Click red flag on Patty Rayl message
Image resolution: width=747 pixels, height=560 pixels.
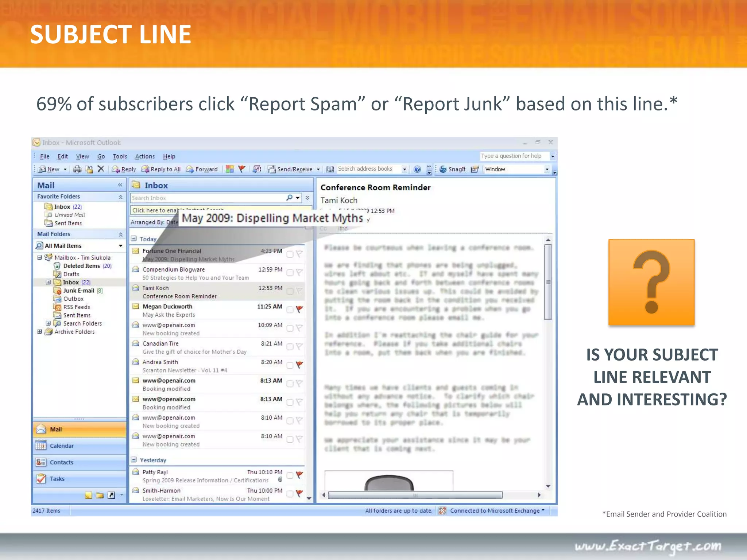click(x=299, y=475)
